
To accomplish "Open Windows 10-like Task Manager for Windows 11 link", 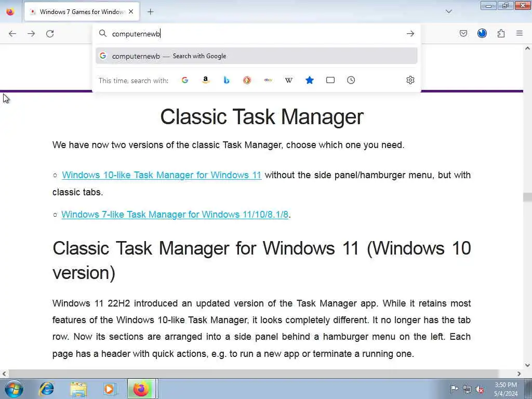I will click(162, 175).
